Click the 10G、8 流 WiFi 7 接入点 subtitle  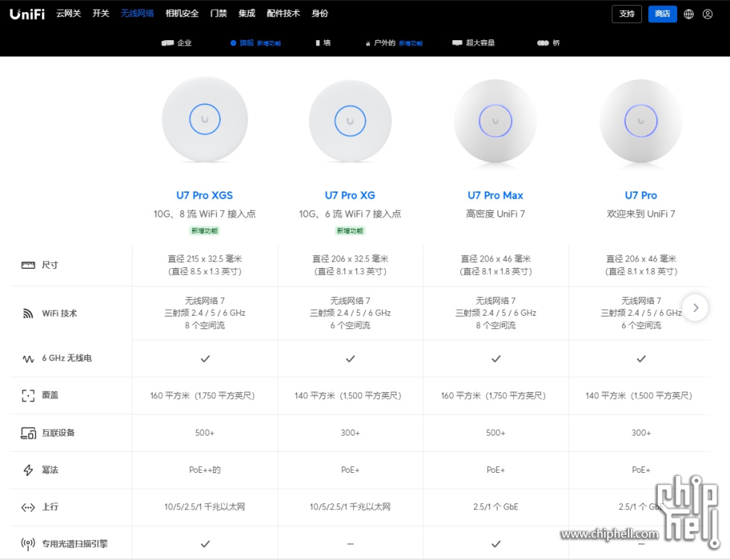(x=204, y=214)
